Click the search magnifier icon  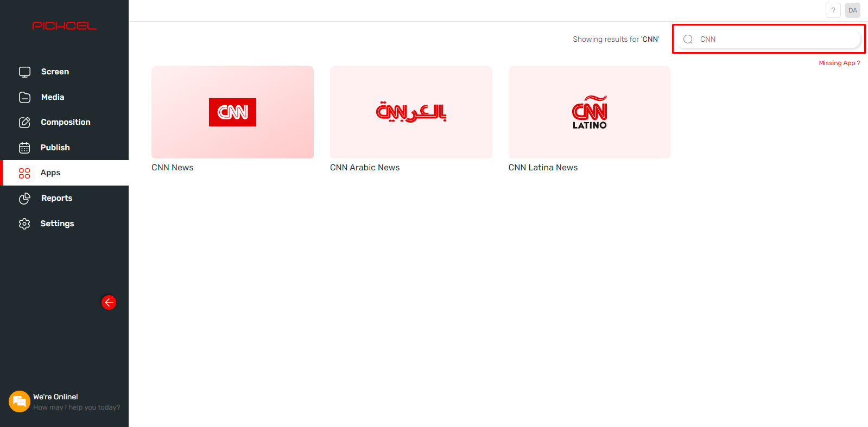(x=688, y=39)
